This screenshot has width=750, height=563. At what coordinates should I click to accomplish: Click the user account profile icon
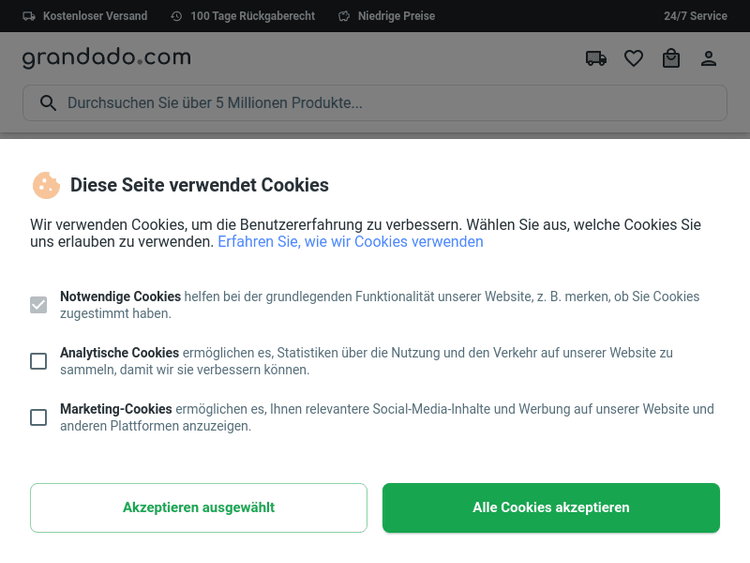coord(709,59)
